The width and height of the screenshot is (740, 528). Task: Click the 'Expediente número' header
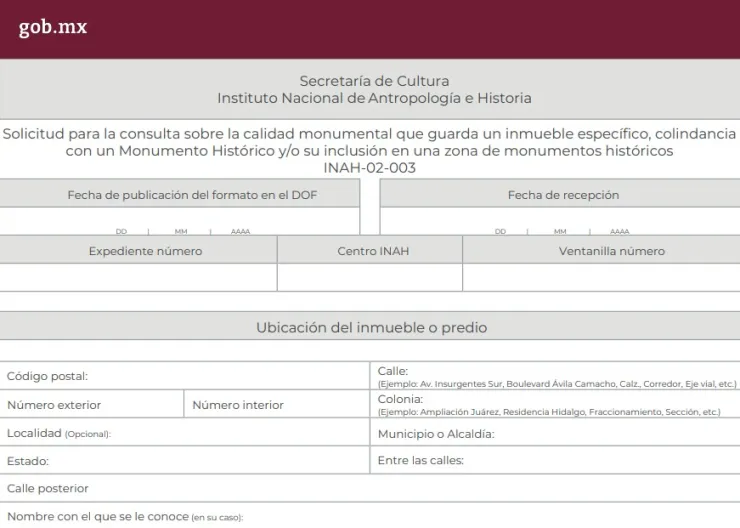tap(138, 251)
